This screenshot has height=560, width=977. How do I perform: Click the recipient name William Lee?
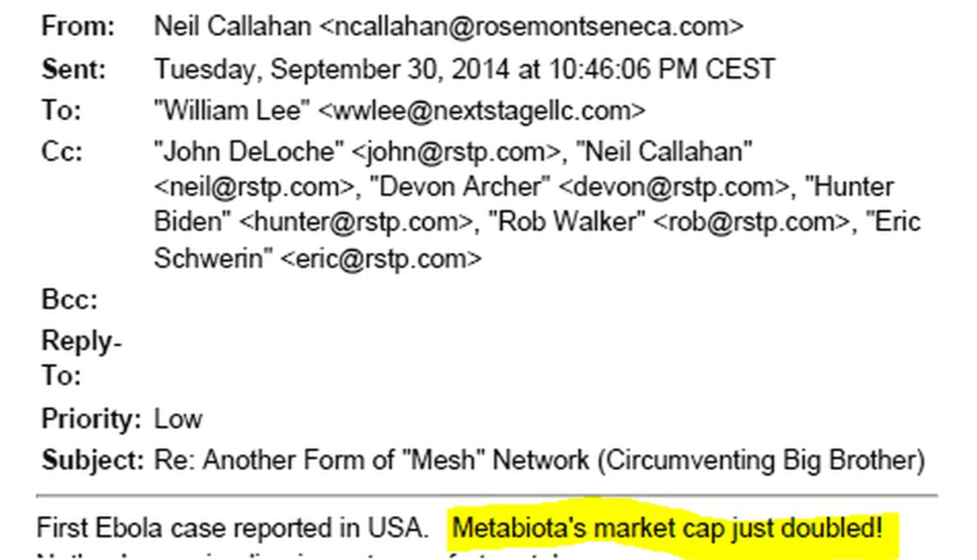pos(231,111)
